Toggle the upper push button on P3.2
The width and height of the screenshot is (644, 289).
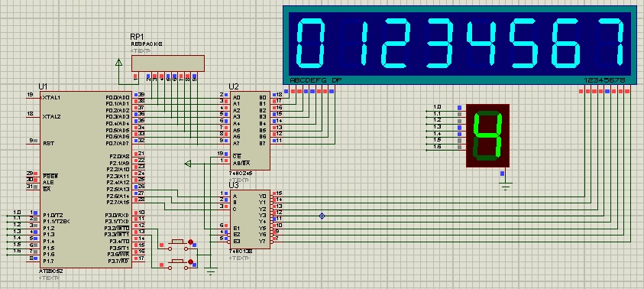177,243
